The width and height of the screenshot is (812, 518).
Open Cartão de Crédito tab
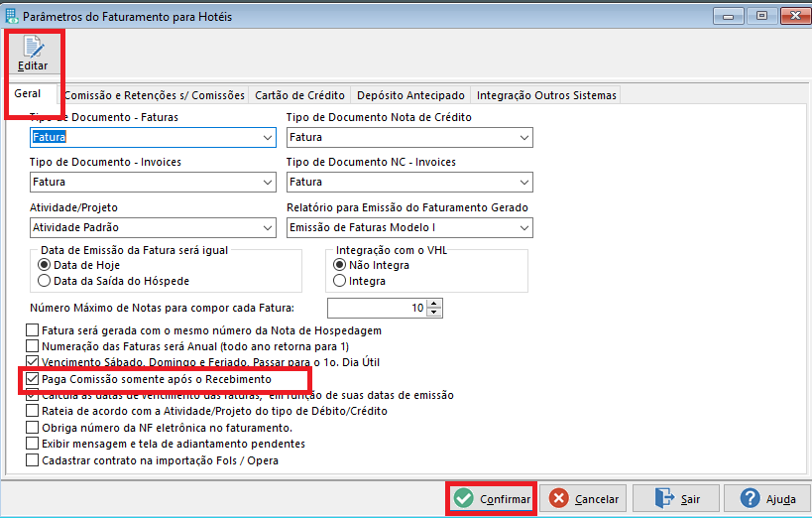(x=299, y=95)
